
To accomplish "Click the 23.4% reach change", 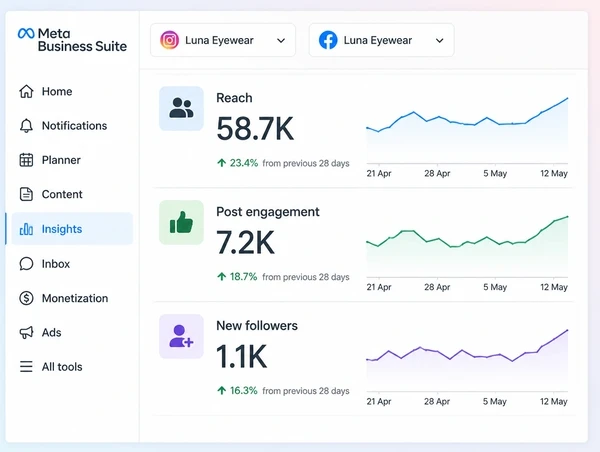I will [x=244, y=163].
